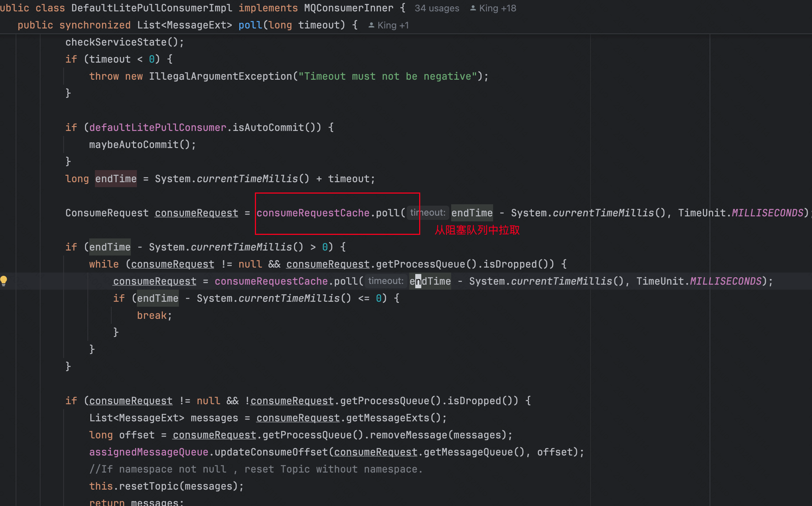812x506 pixels.
Task: Click the DefaultLitePullConsumerImpl class name
Action: [151, 8]
